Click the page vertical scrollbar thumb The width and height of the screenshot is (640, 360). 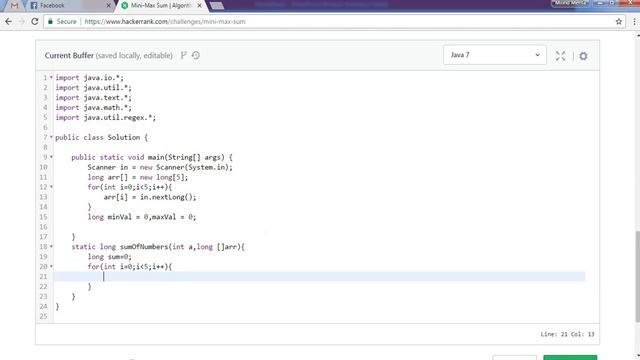pyautogui.click(x=637, y=278)
